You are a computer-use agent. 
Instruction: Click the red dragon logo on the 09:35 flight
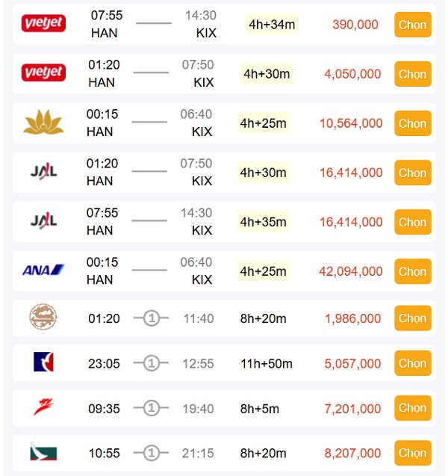[43, 407]
